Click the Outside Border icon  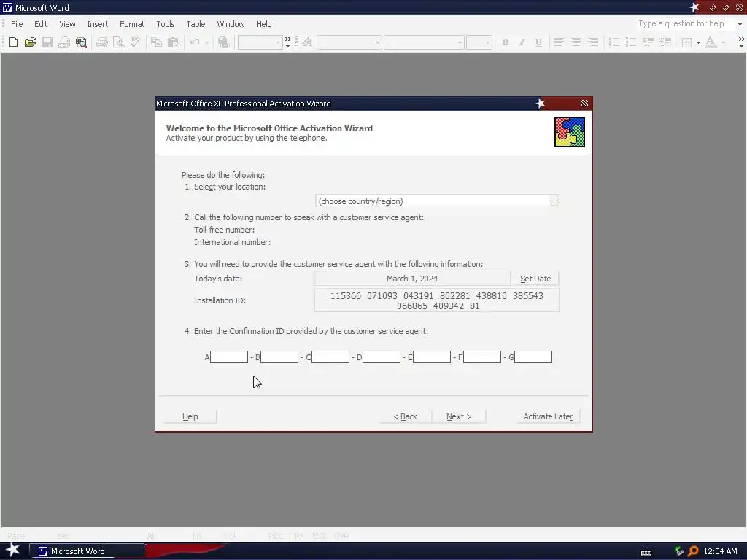(x=686, y=42)
